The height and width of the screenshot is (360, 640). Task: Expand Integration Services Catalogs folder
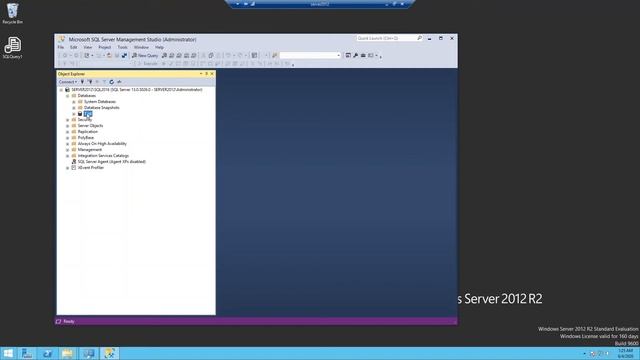[68, 156]
